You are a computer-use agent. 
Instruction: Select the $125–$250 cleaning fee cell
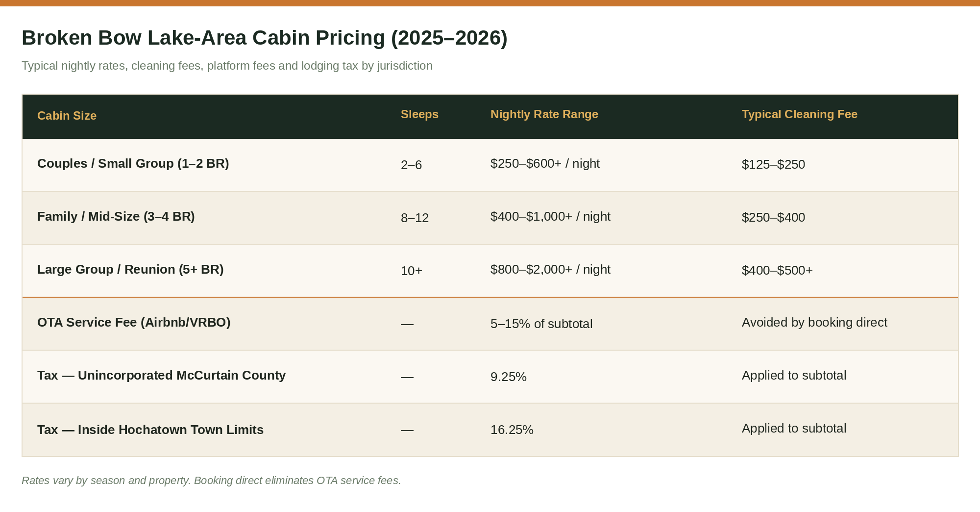[x=773, y=164]
